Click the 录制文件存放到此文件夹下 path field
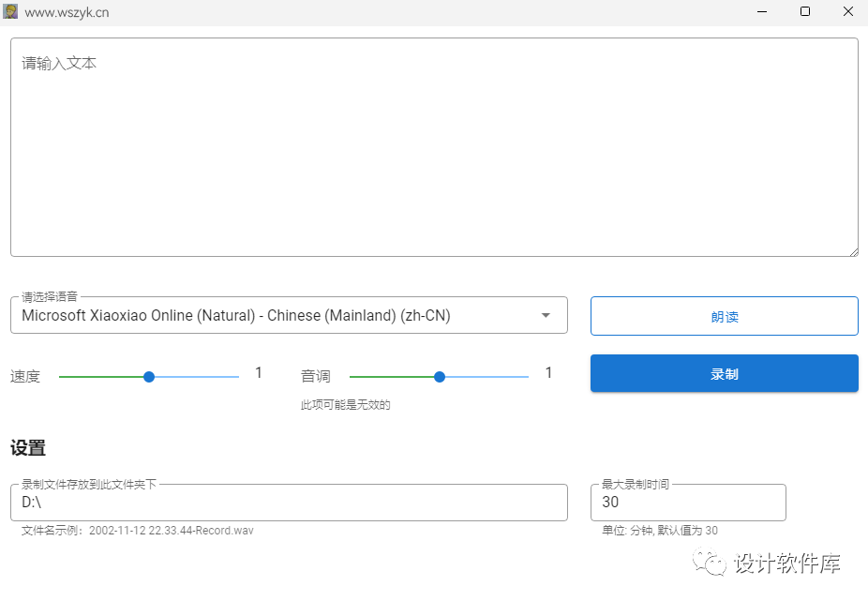868x601 pixels. (289, 502)
